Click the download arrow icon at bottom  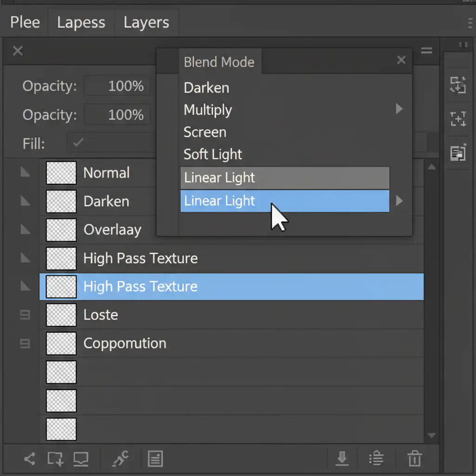pos(342,459)
